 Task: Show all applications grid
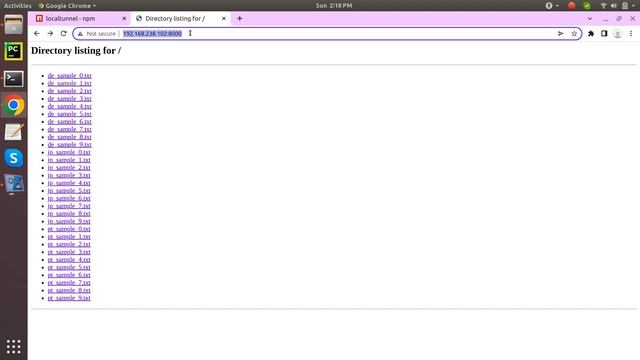pos(13,347)
